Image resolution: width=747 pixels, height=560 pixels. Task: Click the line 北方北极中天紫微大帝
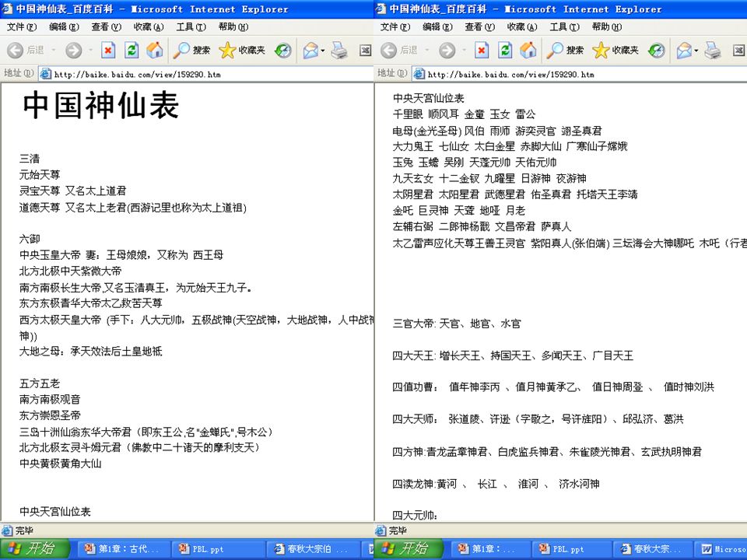(71, 271)
